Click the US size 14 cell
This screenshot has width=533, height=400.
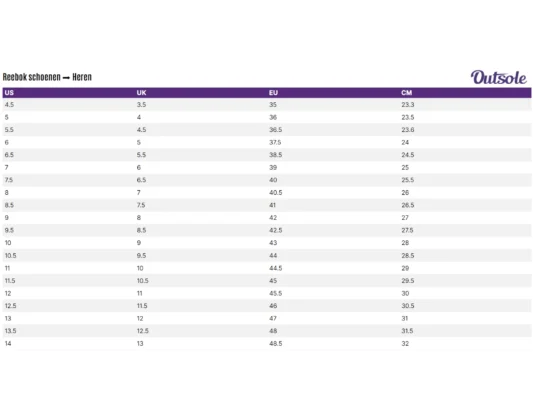(8, 344)
